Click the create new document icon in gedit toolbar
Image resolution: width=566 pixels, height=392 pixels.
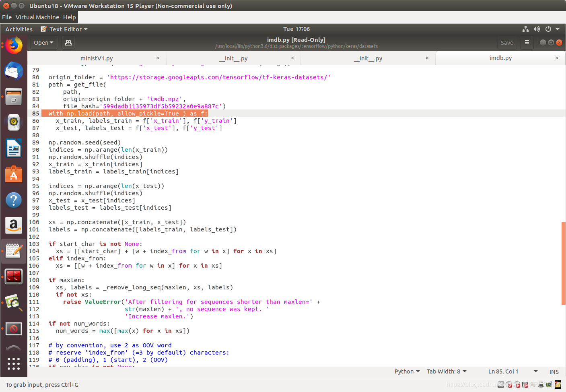coord(68,43)
